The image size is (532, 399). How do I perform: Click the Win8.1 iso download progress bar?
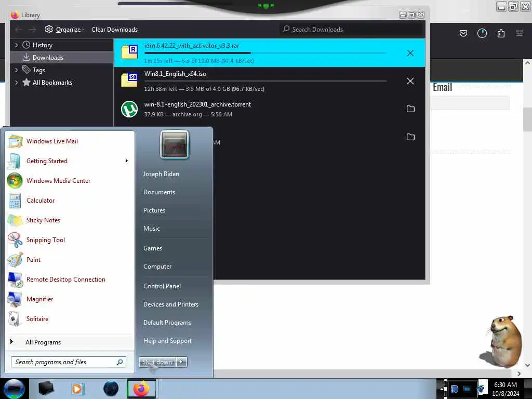(265, 81)
